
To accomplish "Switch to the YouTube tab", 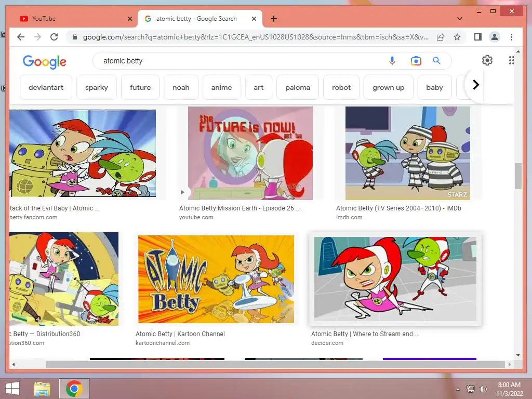I will (75, 19).
